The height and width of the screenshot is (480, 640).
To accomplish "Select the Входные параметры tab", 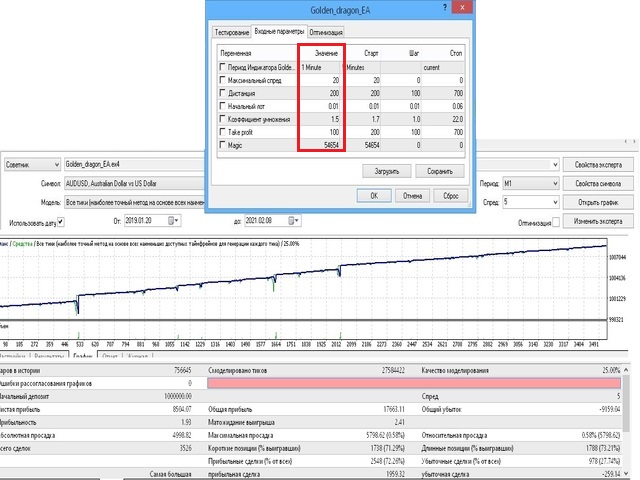I will (x=279, y=31).
